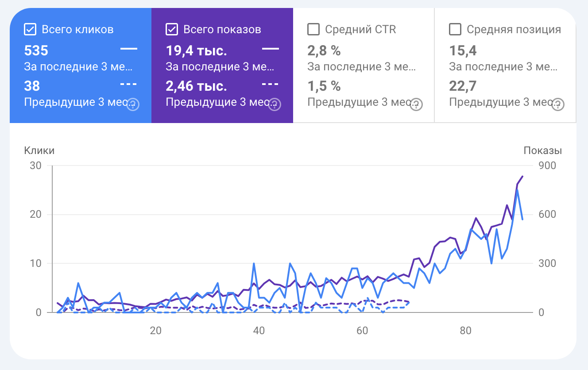The height and width of the screenshot is (370, 588).
Task: Enable the Средний CTR checkbox
Action: pos(313,30)
